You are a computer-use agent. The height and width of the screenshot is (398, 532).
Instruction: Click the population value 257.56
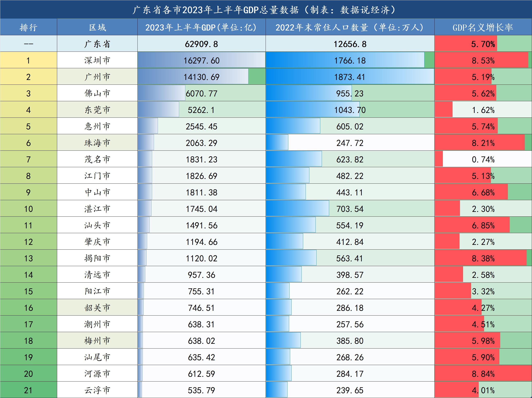[350, 324]
